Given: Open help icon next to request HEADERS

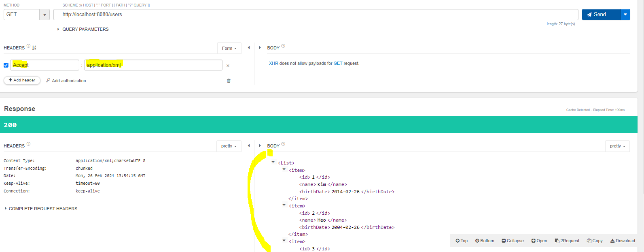Looking at the screenshot, I should click(x=28, y=46).
